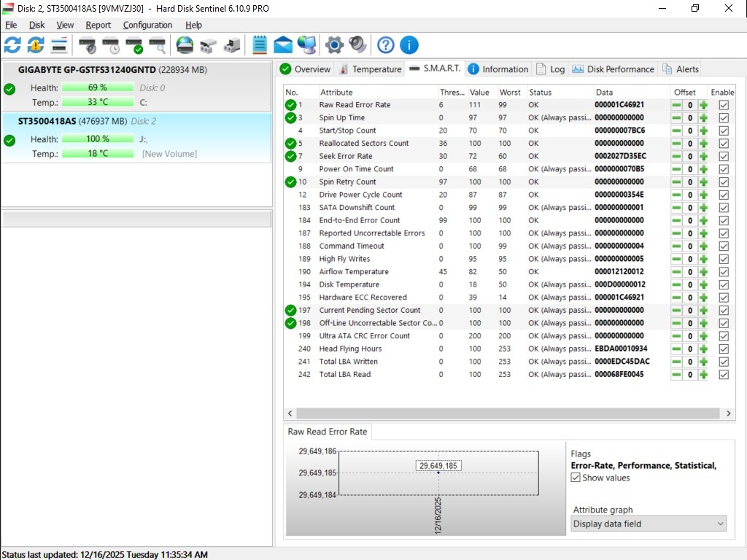Click the report notepad icon in toolbar

point(260,45)
